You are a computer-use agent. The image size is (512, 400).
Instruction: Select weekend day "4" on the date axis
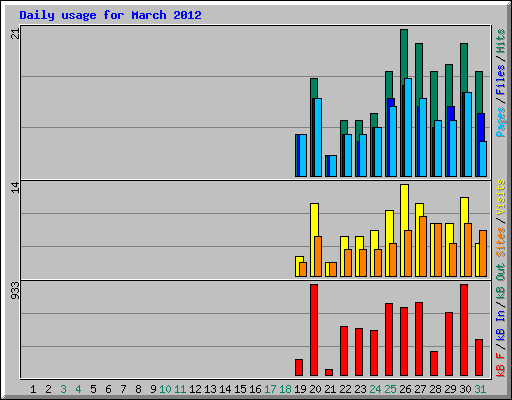(78, 389)
